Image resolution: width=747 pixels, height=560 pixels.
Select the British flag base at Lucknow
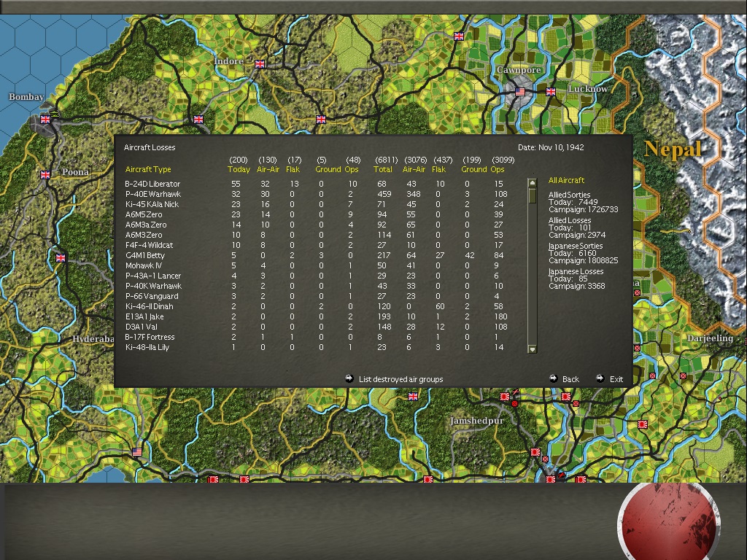click(x=551, y=91)
